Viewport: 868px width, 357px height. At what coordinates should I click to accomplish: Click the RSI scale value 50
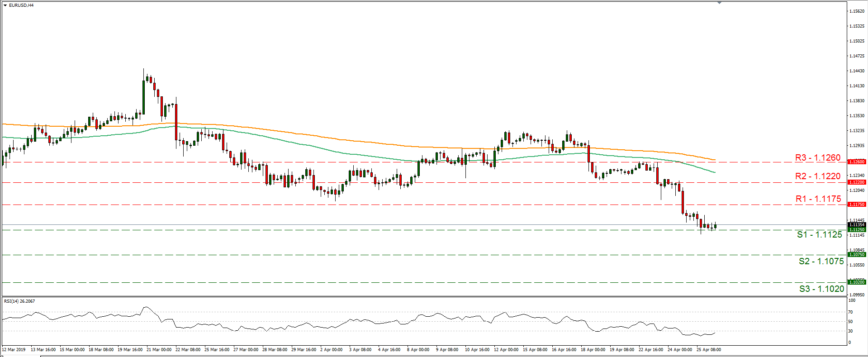(x=851, y=322)
